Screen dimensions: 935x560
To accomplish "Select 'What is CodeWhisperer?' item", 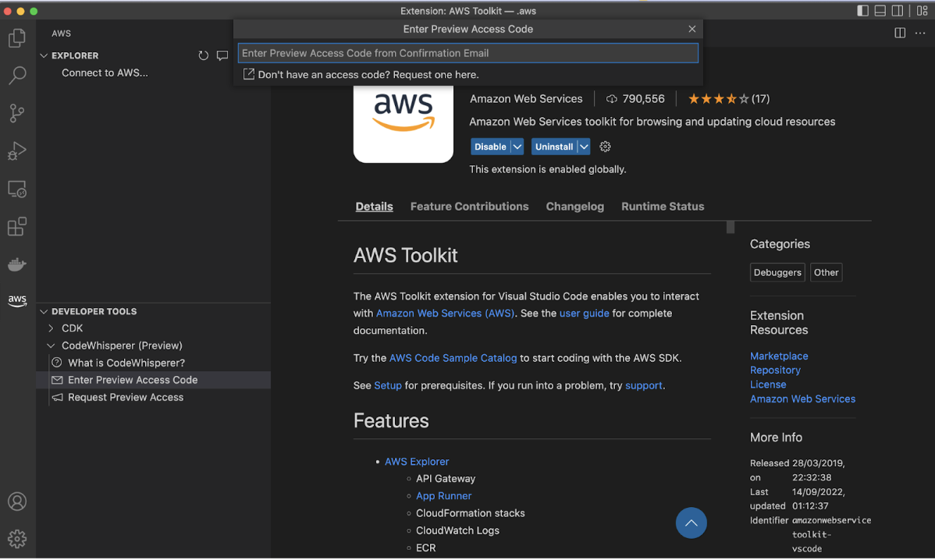I will point(126,363).
